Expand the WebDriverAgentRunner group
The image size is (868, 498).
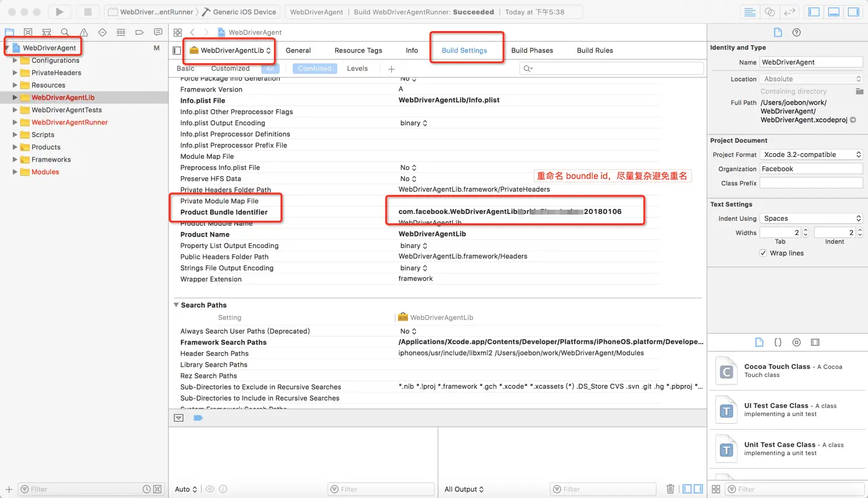[x=15, y=122]
